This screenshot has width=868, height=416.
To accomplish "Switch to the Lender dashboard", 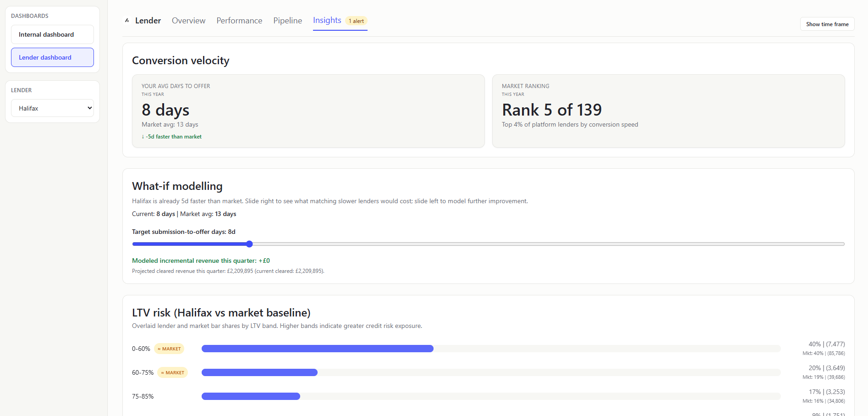I will point(52,57).
